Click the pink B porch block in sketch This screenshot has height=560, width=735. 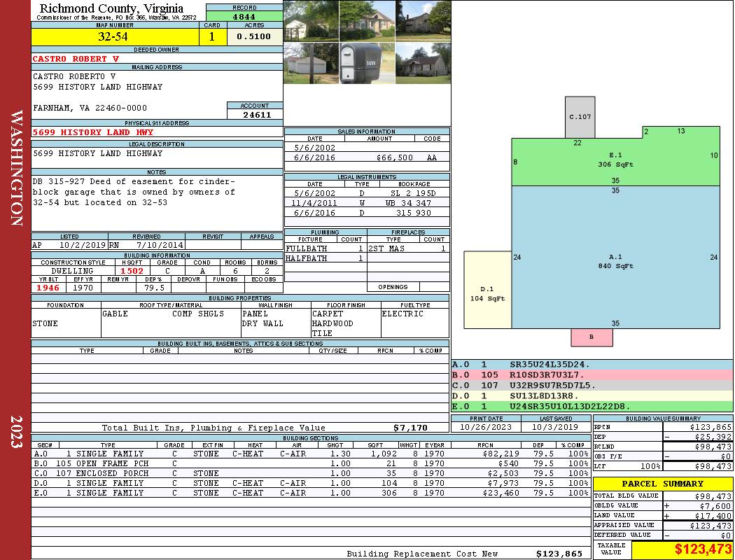click(x=591, y=337)
